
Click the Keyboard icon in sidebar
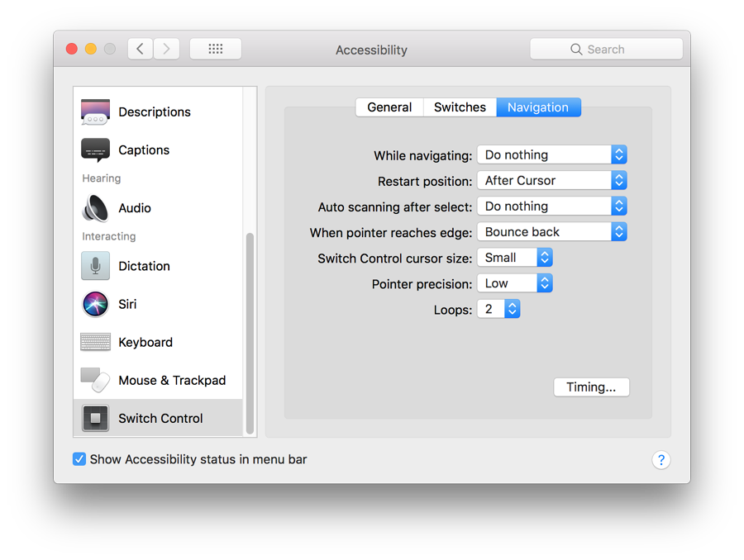click(95, 342)
